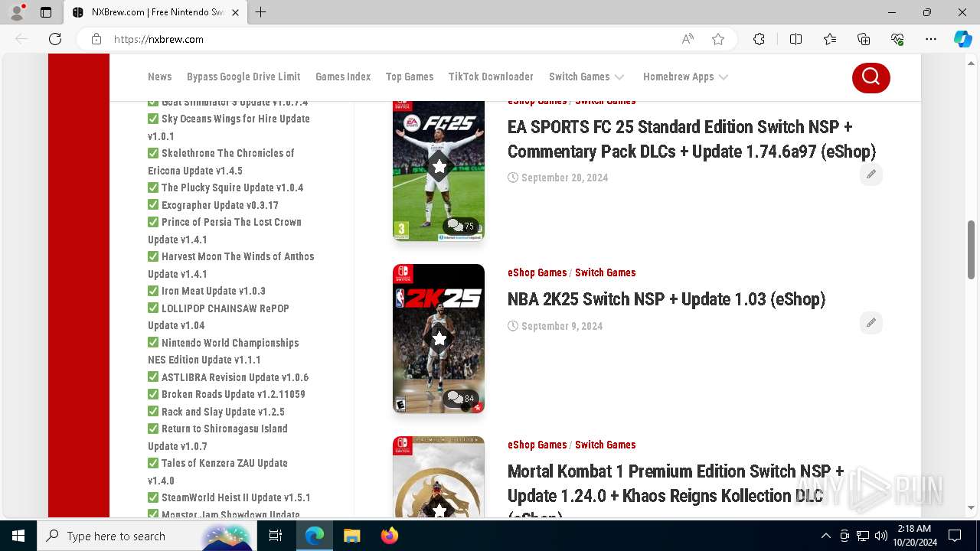Open The Plucky Squire Update v1.0.4 link
This screenshot has height=551, width=980.
point(232,187)
